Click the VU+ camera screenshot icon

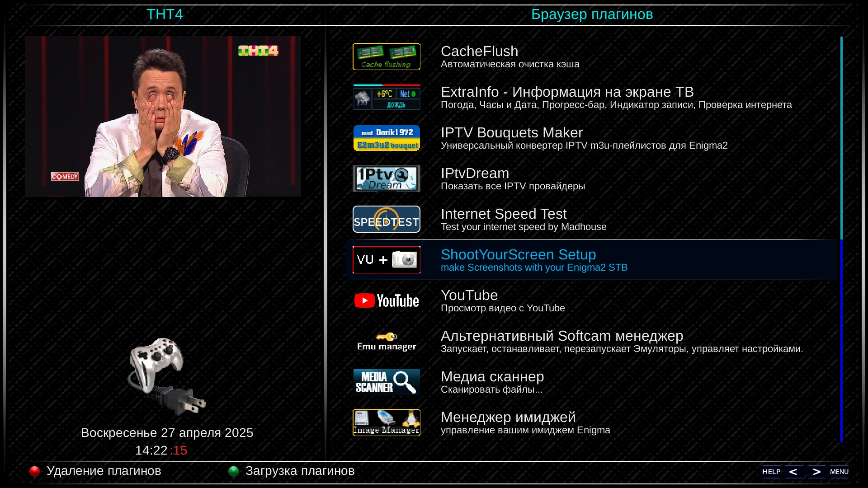[387, 260]
